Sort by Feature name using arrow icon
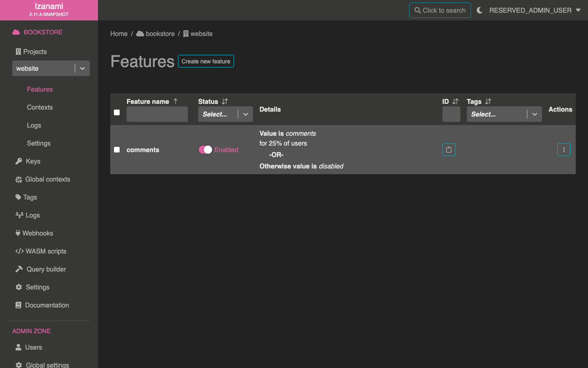The image size is (588, 368). coord(176,101)
